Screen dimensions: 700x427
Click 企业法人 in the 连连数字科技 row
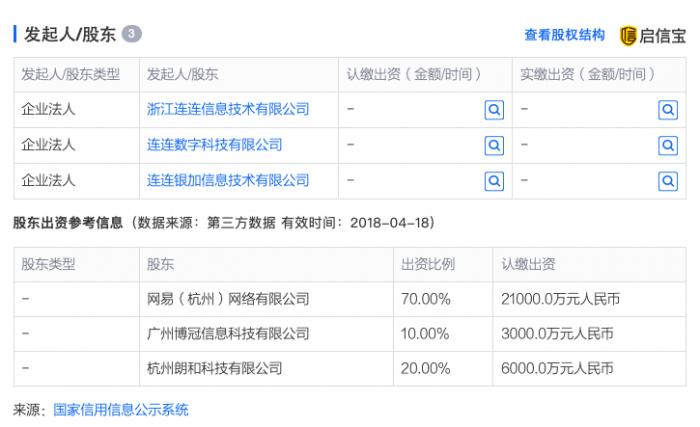[48, 145]
